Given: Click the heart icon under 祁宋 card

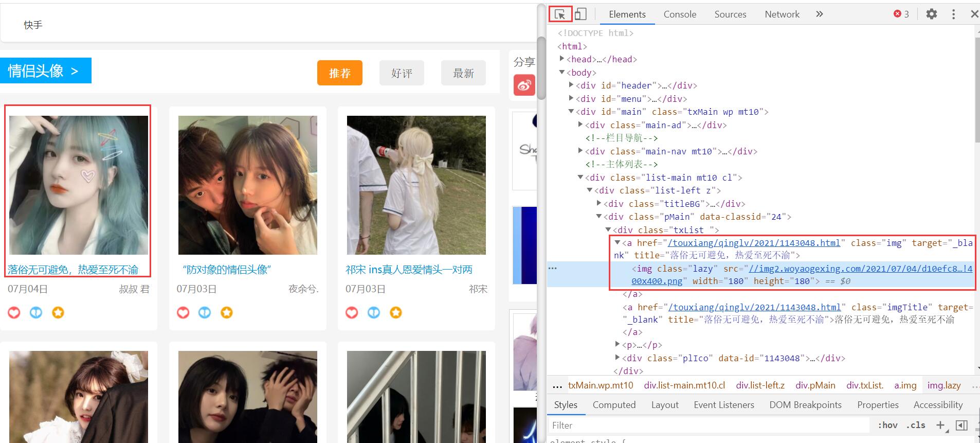Looking at the screenshot, I should click(x=352, y=312).
